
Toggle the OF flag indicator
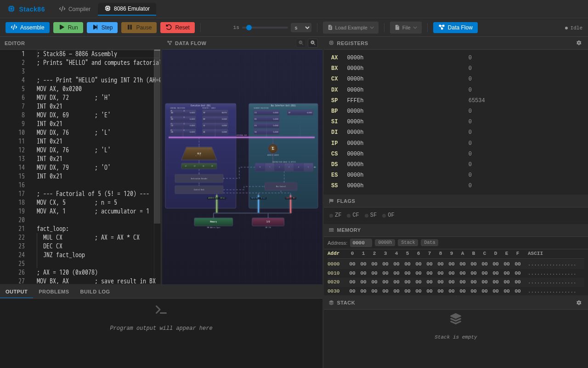click(x=388, y=215)
